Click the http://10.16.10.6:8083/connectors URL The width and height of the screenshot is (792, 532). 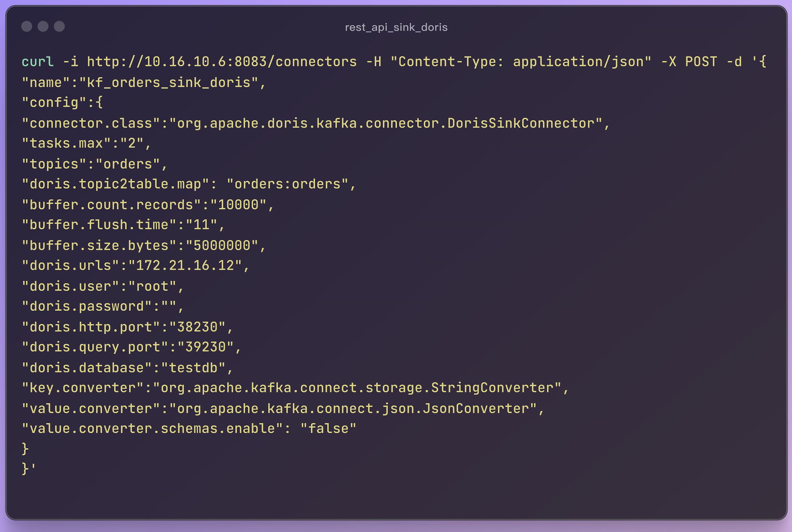coord(222,62)
